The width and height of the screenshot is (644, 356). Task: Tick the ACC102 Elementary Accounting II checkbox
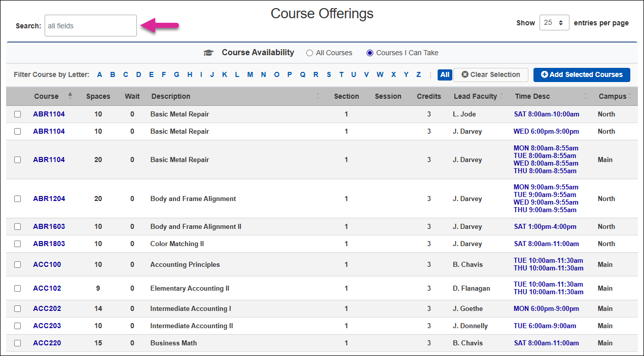18,288
